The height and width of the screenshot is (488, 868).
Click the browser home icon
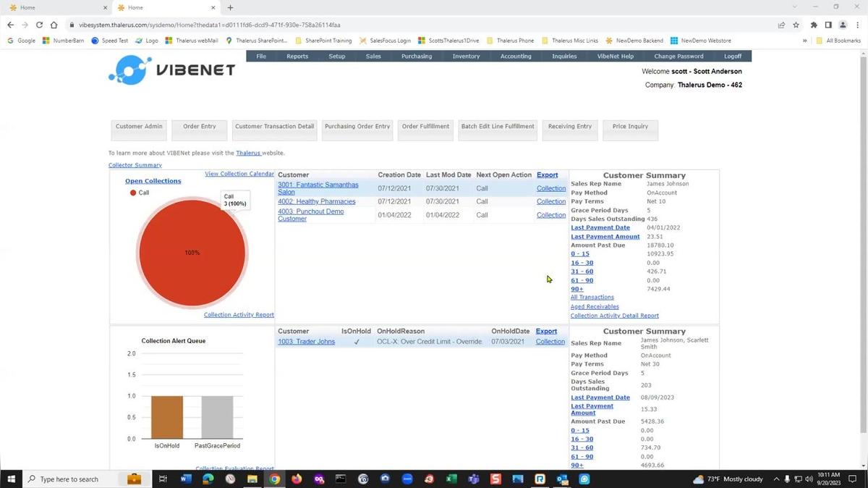click(54, 25)
